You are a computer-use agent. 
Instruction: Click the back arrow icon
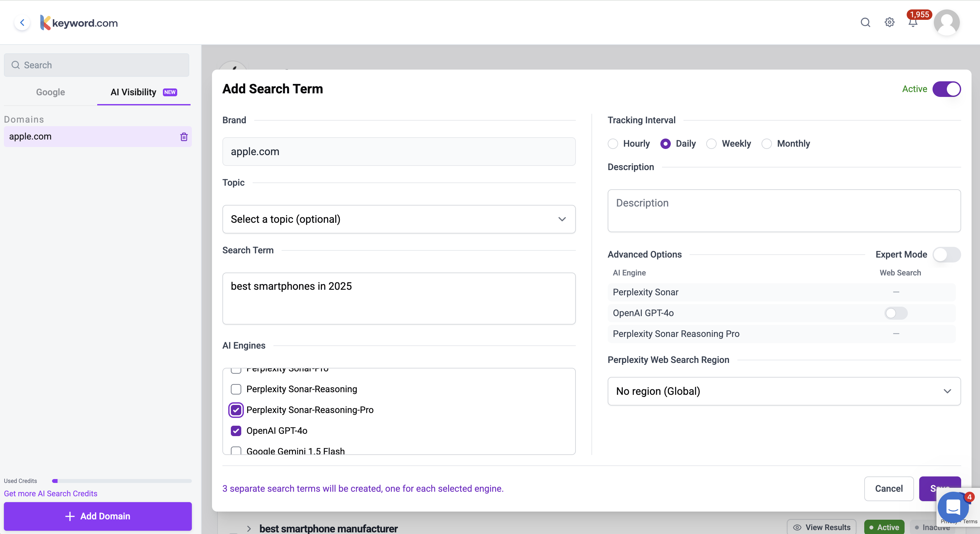[x=22, y=23]
